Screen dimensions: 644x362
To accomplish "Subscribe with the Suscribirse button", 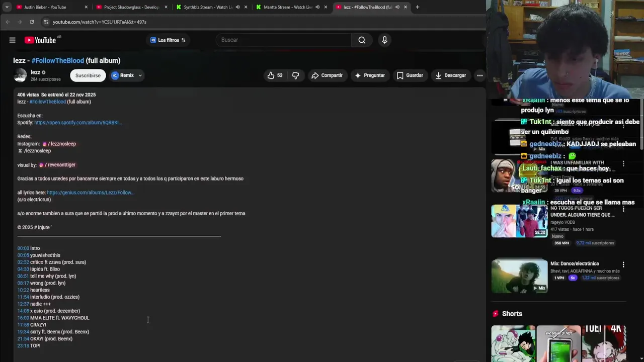I will point(88,75).
